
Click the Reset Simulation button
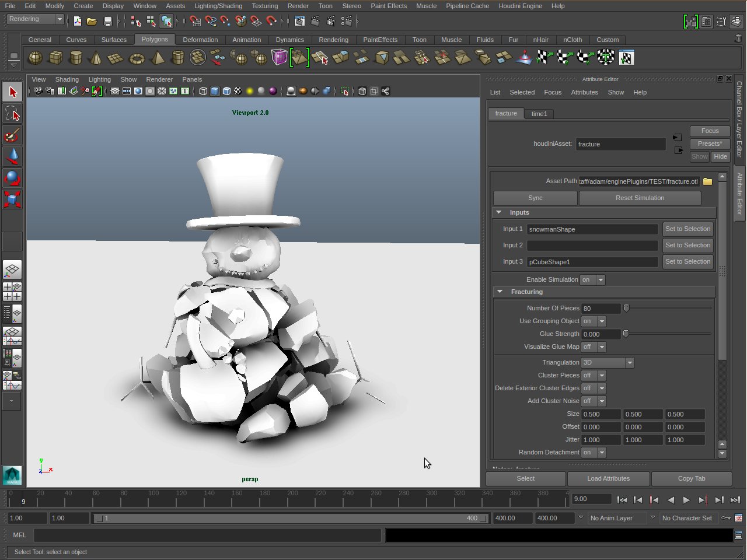[640, 198]
